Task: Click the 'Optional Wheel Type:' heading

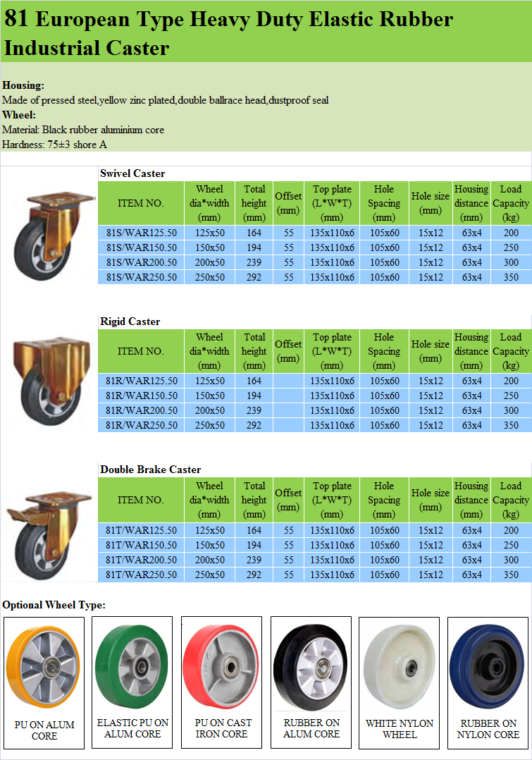Action: pyautogui.click(x=54, y=605)
